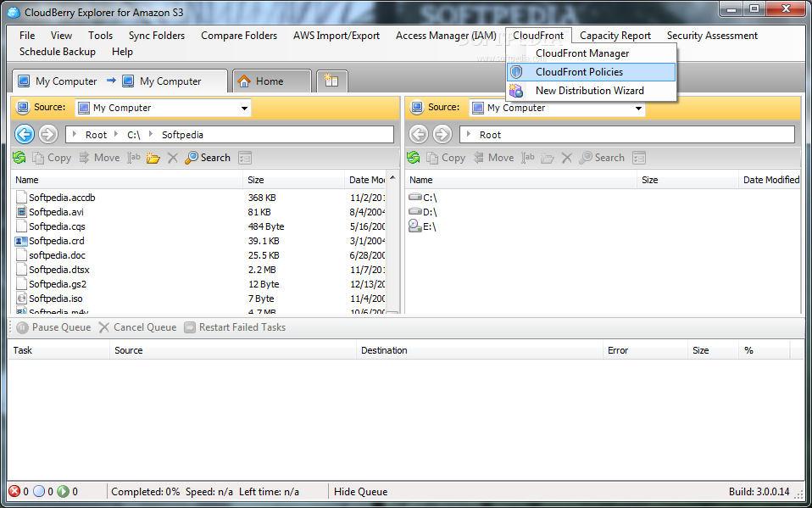
Task: Expand the Root breadcrumb arrow in right path
Action: [x=470, y=135]
